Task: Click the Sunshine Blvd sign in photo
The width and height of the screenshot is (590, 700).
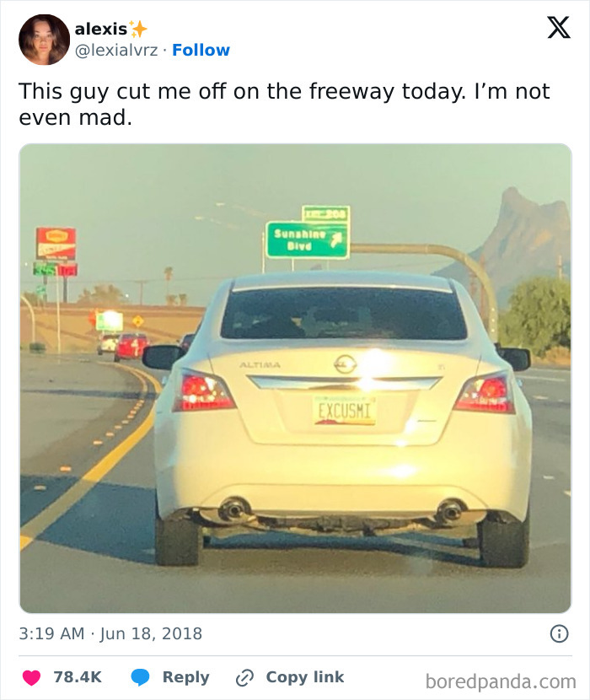Action: (307, 240)
